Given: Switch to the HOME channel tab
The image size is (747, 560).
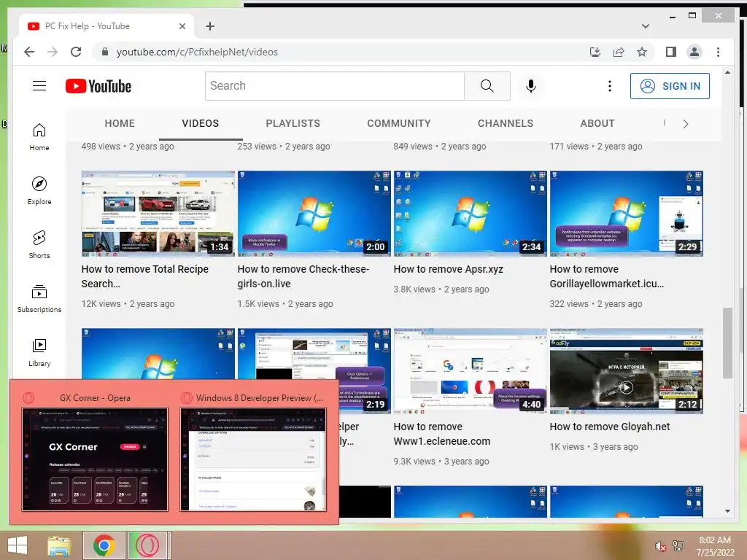Looking at the screenshot, I should [120, 123].
